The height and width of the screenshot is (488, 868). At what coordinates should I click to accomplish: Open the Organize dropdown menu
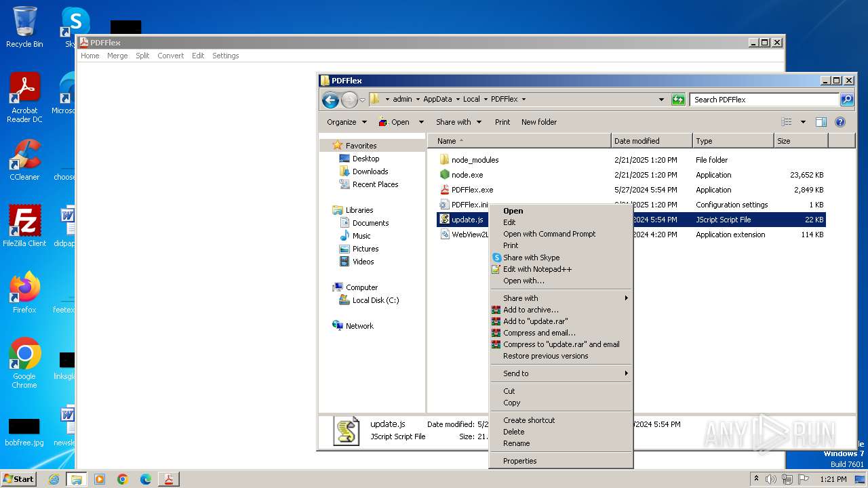[x=347, y=122]
